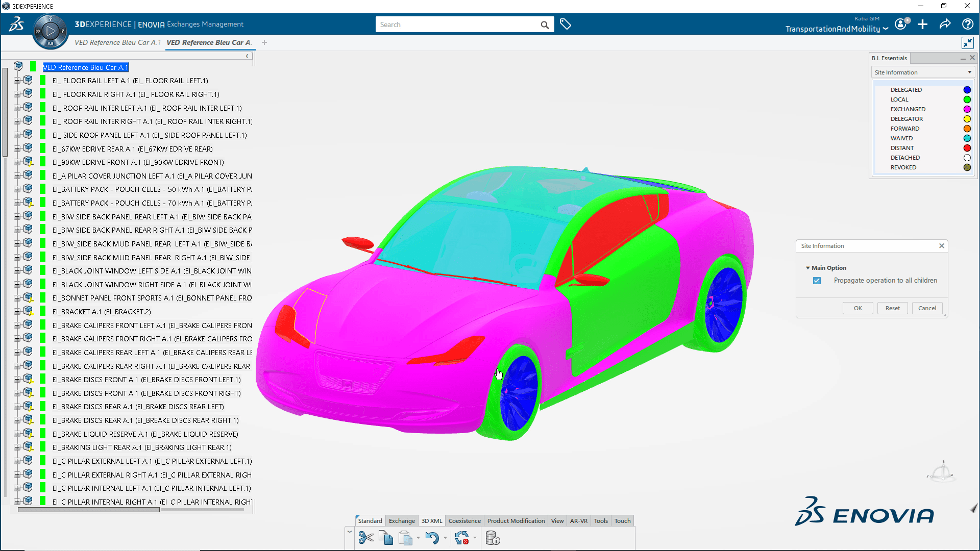Close the B.I. Essentials panel
The width and height of the screenshot is (980, 551).
click(x=972, y=58)
